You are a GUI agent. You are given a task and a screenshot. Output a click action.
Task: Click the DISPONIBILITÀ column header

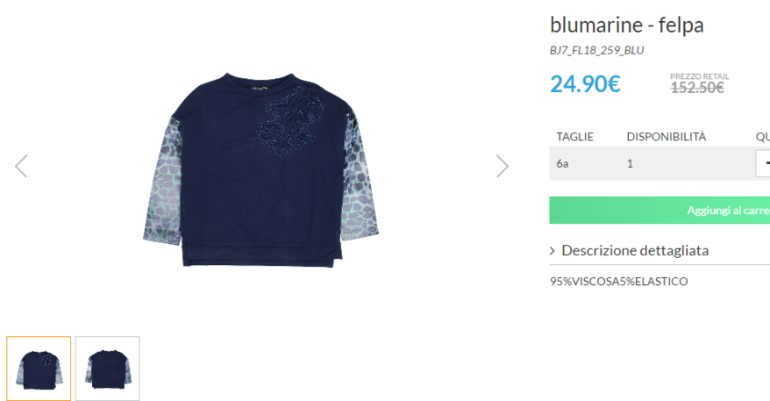pos(666,136)
